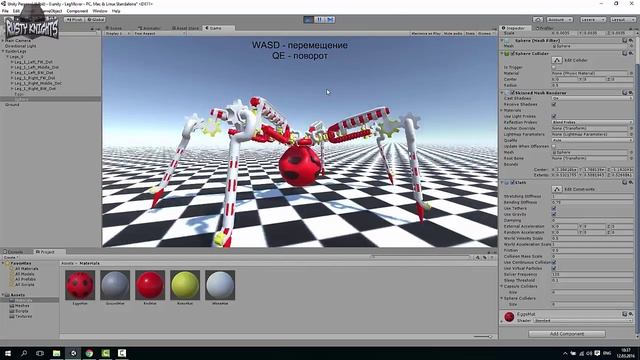Toggle Mute audio in Game view
This screenshot has height=360, width=640.
pos(453,33)
